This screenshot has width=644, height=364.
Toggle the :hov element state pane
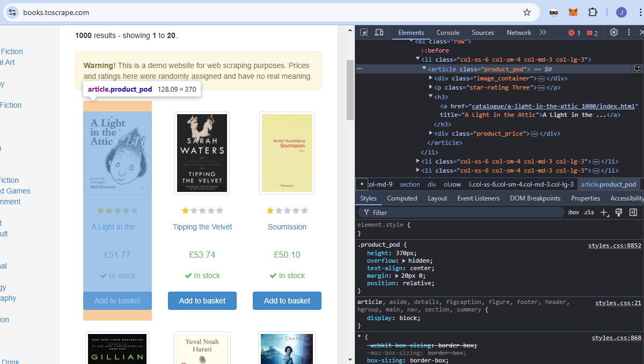pyautogui.click(x=573, y=212)
